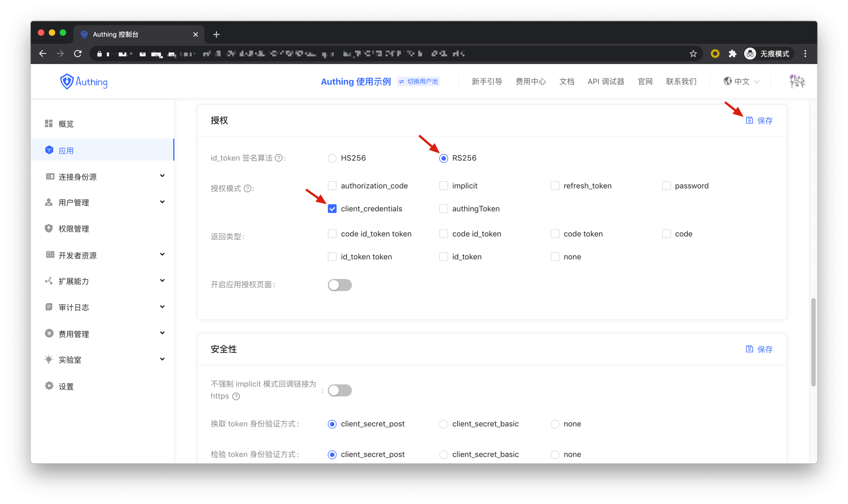
Task: Open the 中文 language dropdown
Action: click(741, 81)
